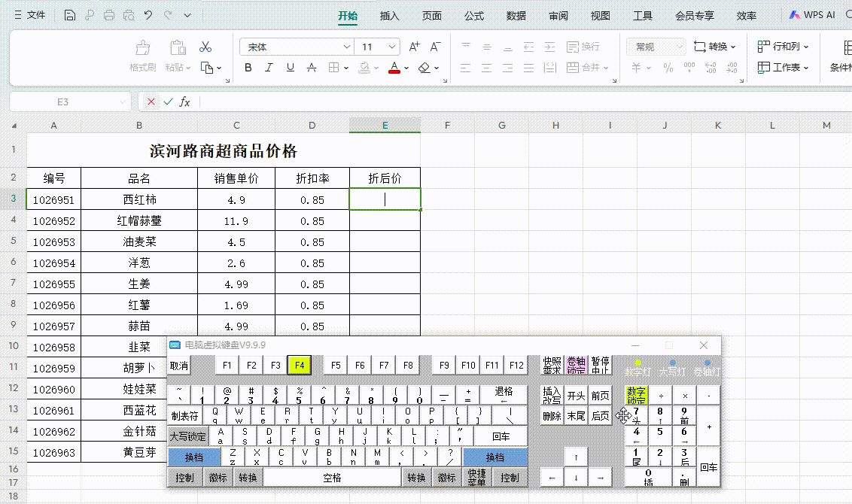Click the 删除 delete key on virtual keyboard
852x504 pixels.
pos(552,416)
